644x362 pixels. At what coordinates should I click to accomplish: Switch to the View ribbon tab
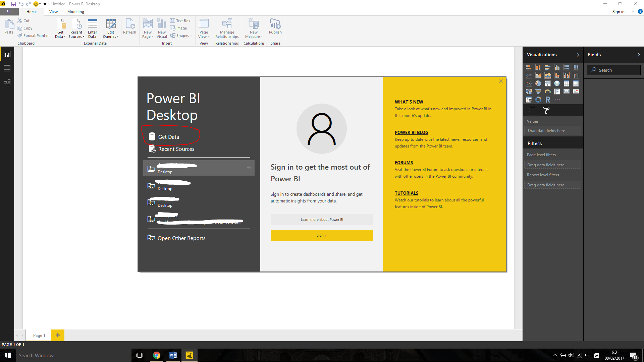point(53,12)
